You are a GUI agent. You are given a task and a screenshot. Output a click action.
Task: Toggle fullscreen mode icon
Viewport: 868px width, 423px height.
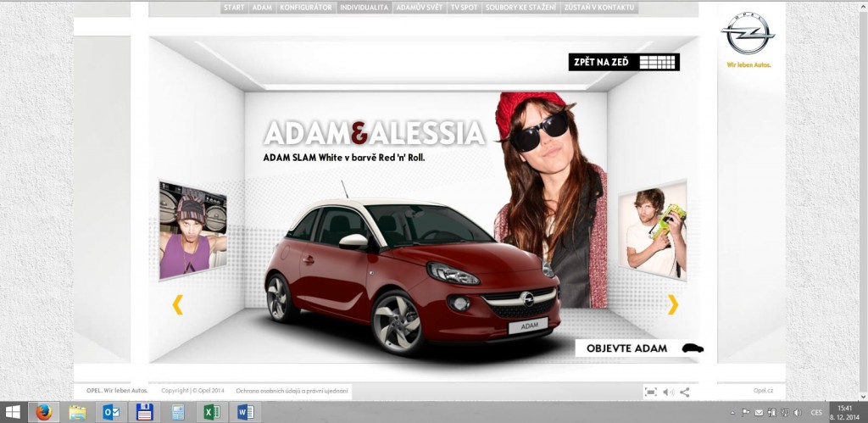point(650,392)
